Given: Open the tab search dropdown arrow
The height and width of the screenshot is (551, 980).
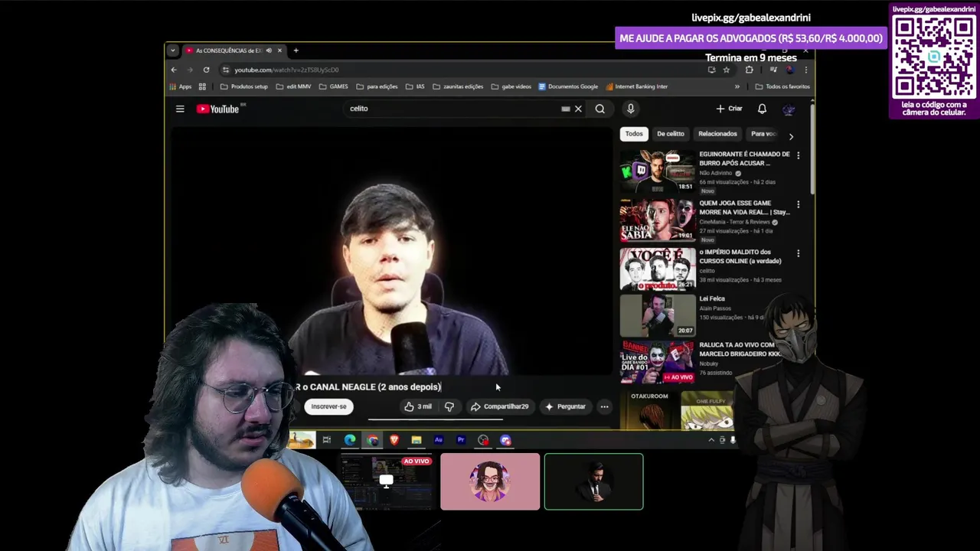Looking at the screenshot, I should pos(172,51).
